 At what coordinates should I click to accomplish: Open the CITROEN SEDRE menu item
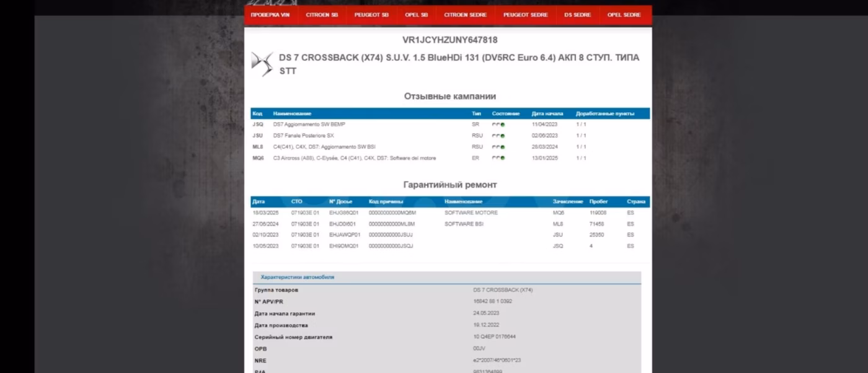point(465,15)
